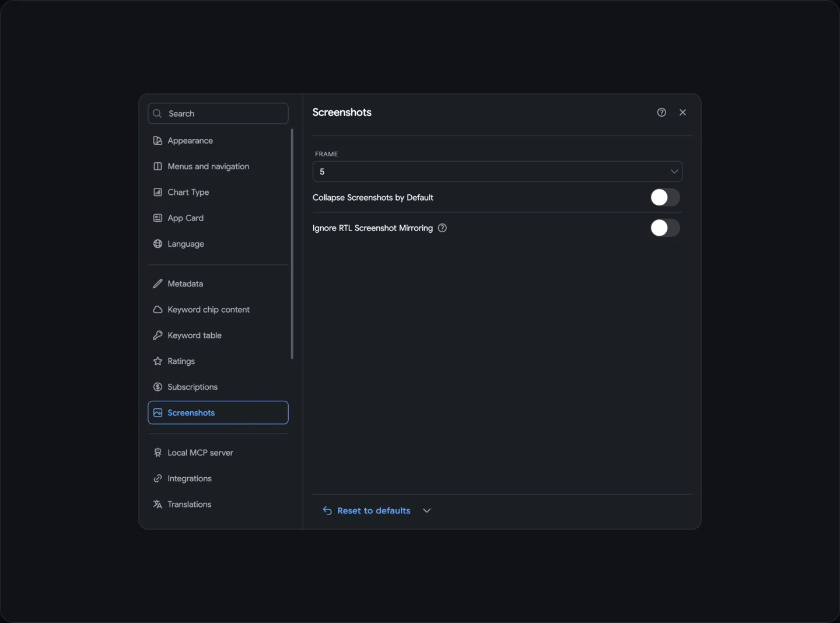This screenshot has height=623, width=840.
Task: Go to the Translations settings section
Action: [218, 504]
